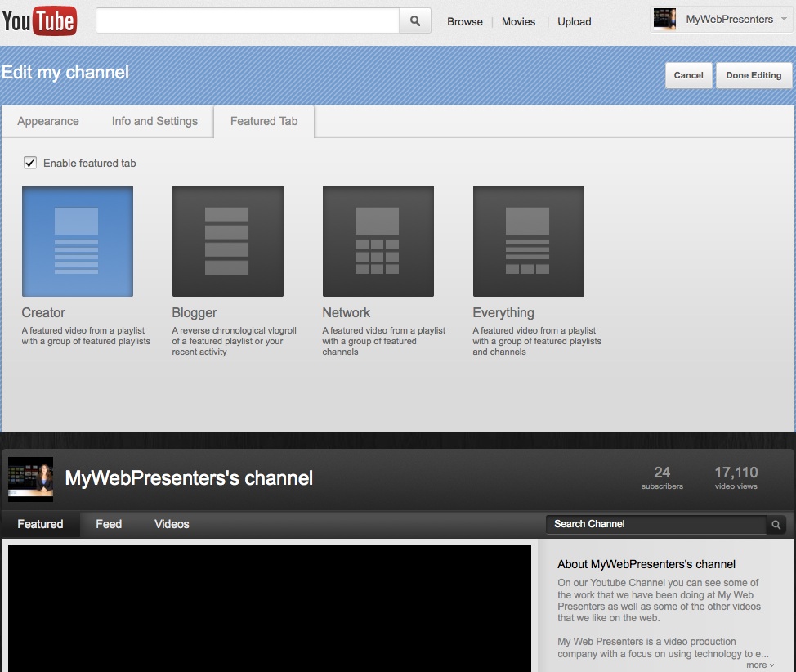Click the Cancel button

(x=688, y=75)
